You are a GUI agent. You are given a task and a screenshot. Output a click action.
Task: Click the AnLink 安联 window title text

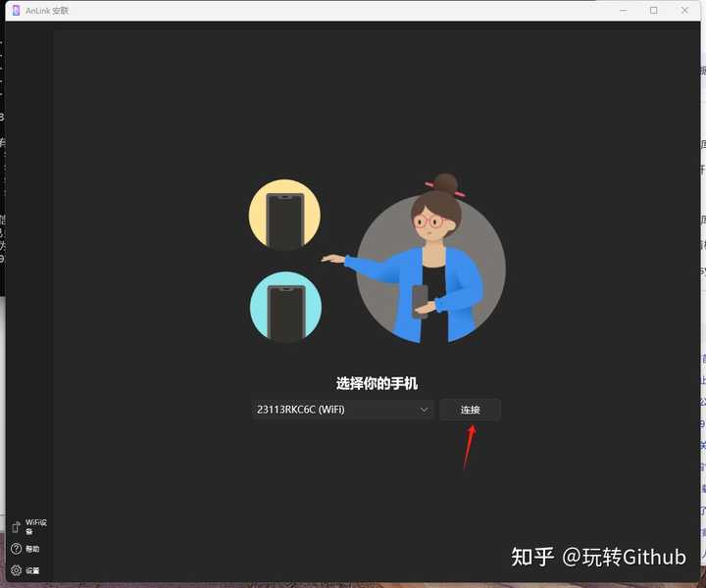47,10
